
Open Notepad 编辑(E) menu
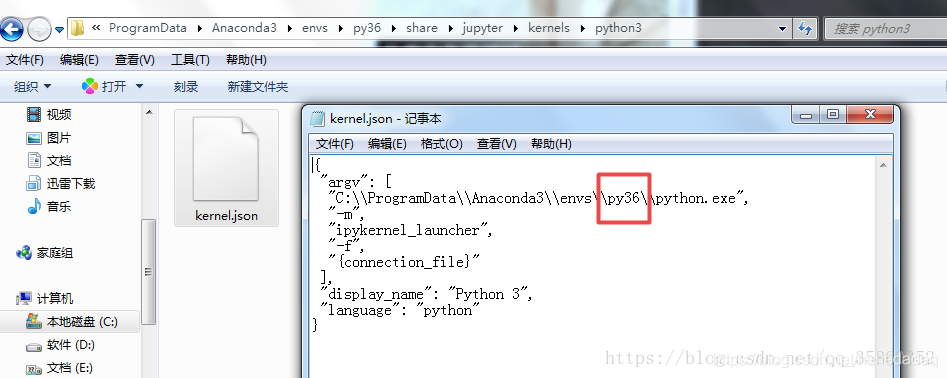(x=387, y=144)
